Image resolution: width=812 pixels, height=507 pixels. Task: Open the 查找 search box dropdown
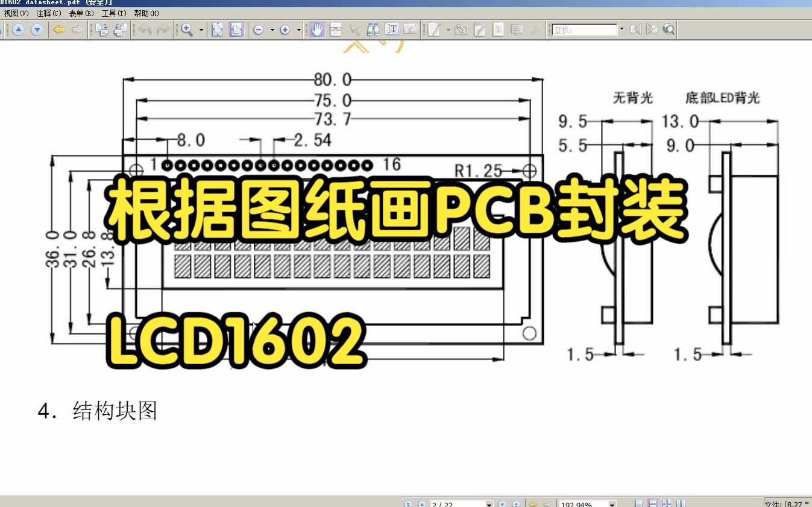[622, 30]
